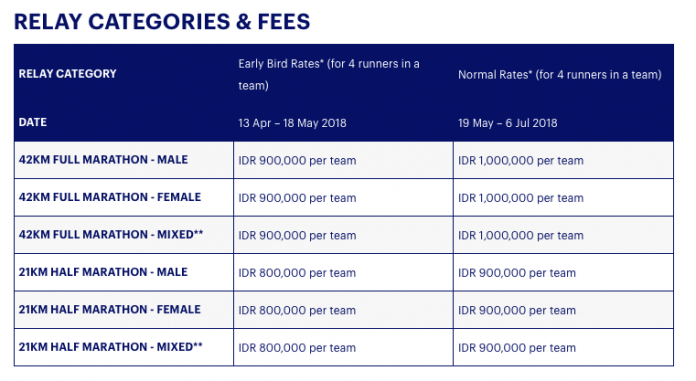Click the Relay Categories & Fees heading

tap(162, 22)
